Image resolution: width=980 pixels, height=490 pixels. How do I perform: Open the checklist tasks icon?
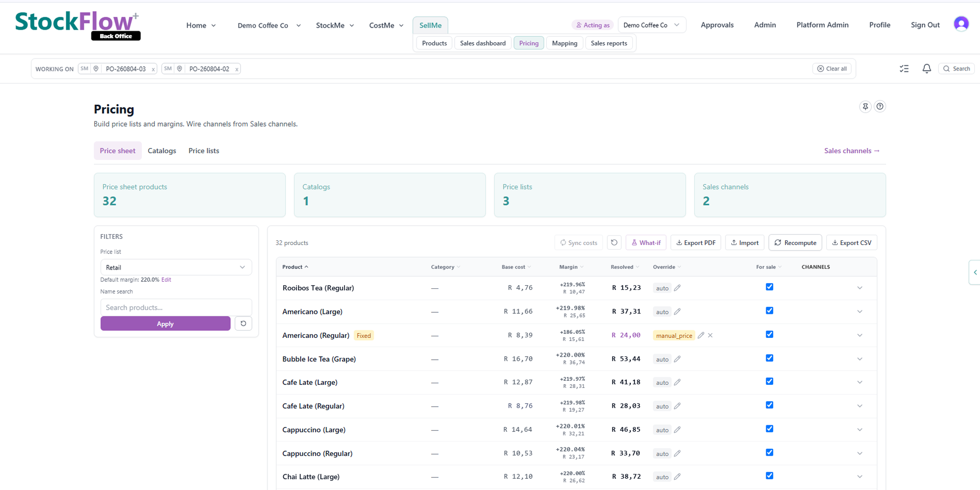[x=904, y=68]
